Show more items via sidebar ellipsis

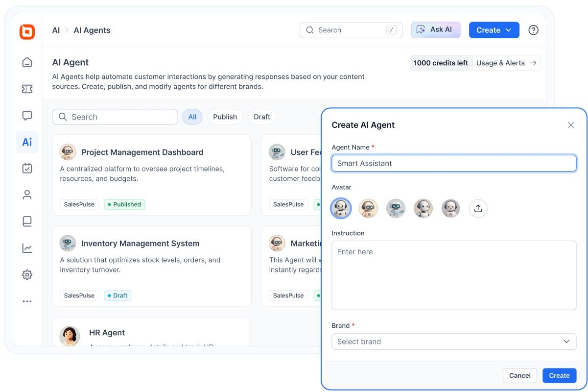pos(27,301)
